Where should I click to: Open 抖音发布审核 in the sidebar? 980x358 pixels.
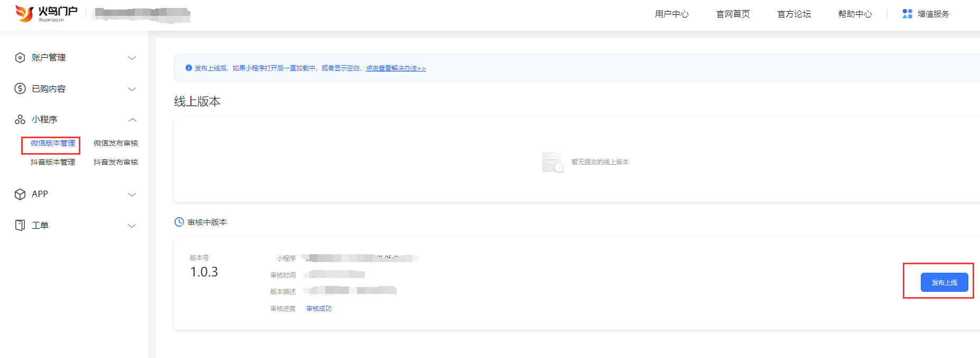point(116,162)
